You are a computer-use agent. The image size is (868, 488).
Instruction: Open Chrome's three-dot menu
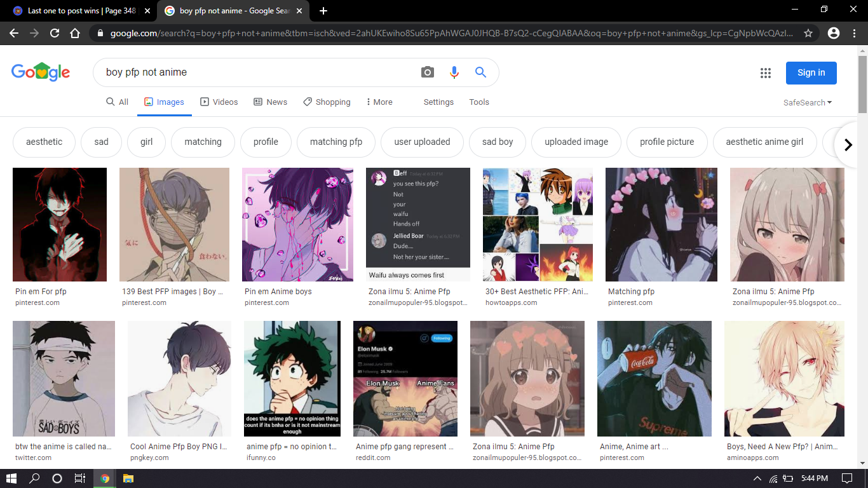pyautogui.click(x=854, y=33)
